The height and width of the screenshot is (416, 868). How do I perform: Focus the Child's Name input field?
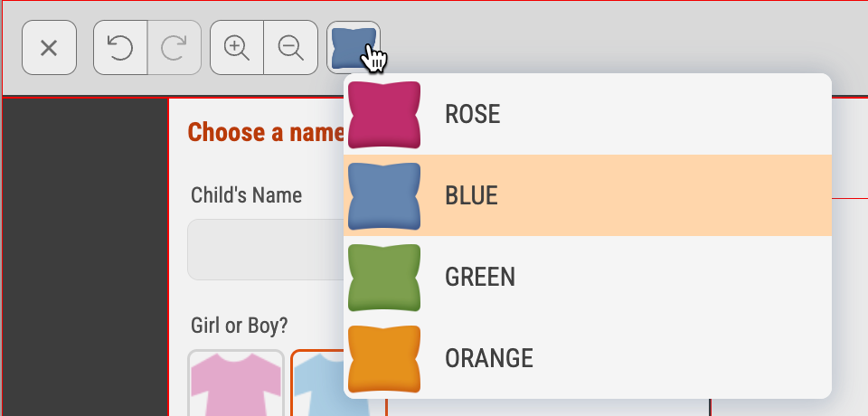(x=266, y=250)
